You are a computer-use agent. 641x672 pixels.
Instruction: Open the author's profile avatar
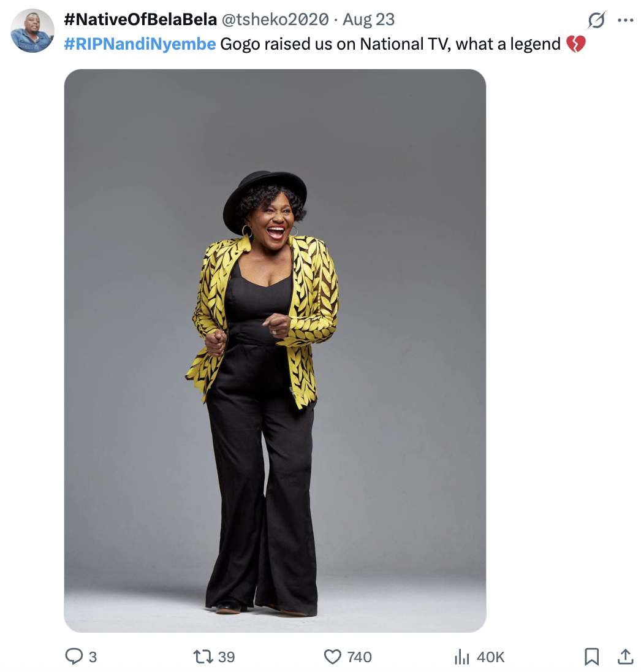32,31
